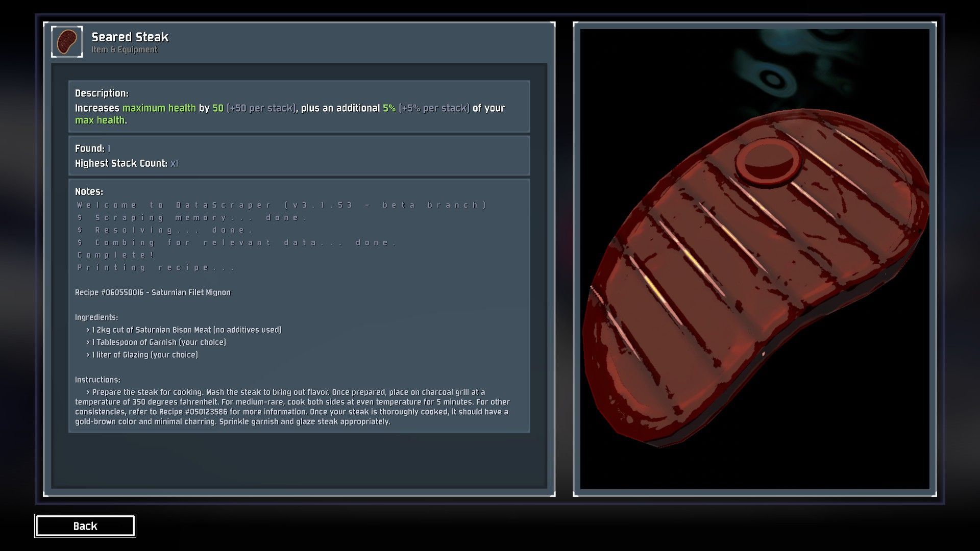Click the Ingredients heading
This screenshot has height=551, width=980.
pos(96,317)
